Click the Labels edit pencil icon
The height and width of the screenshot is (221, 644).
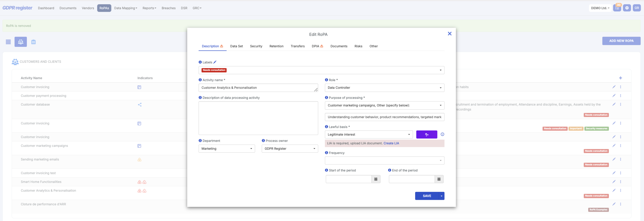pos(215,62)
